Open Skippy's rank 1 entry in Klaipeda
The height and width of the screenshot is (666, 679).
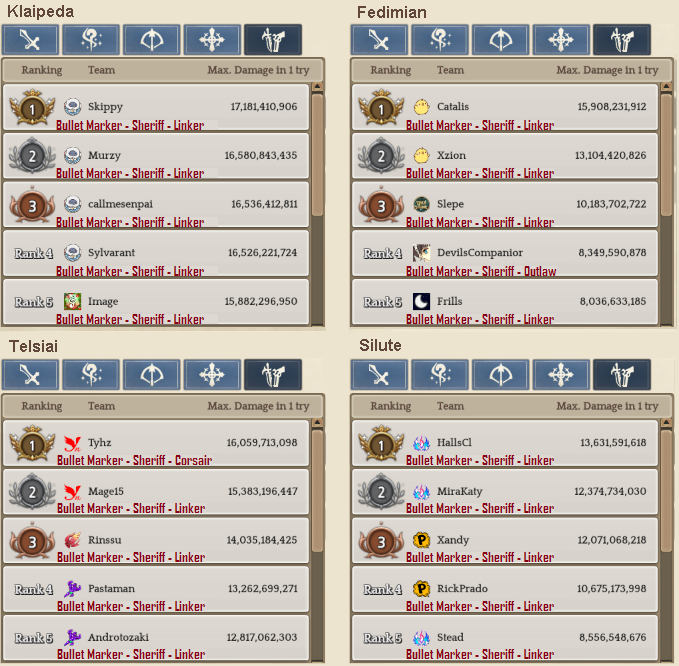coord(156,107)
